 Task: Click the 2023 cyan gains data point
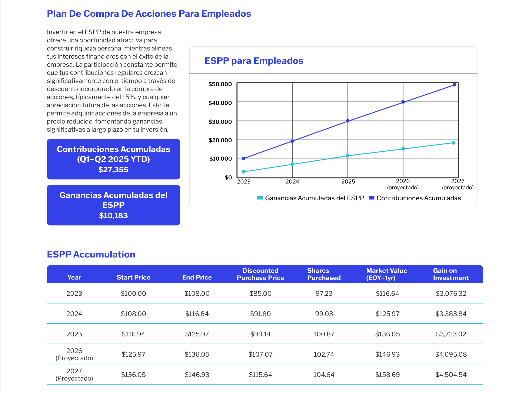point(243,171)
